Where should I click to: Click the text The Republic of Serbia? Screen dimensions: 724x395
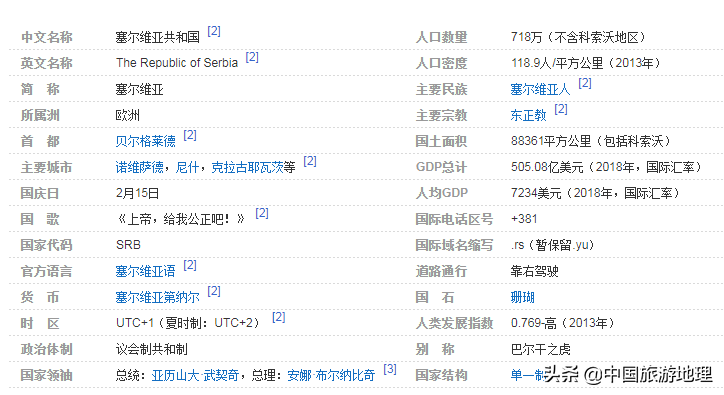coord(177,63)
